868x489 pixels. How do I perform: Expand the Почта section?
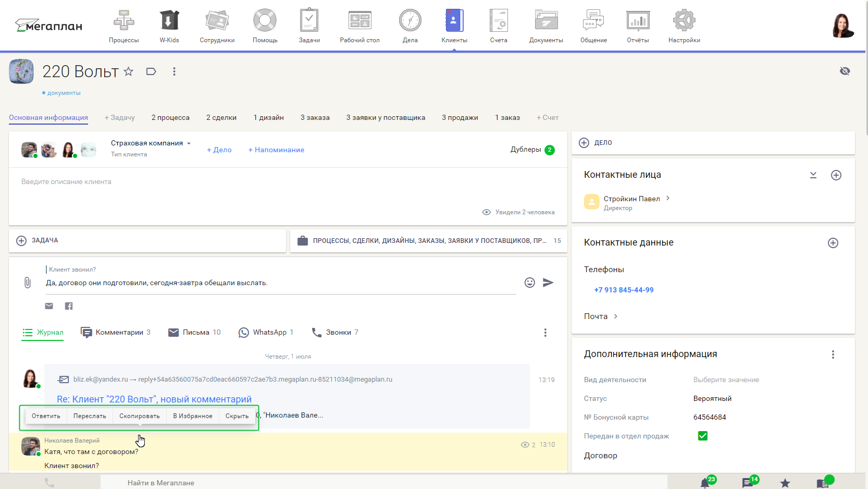click(601, 316)
